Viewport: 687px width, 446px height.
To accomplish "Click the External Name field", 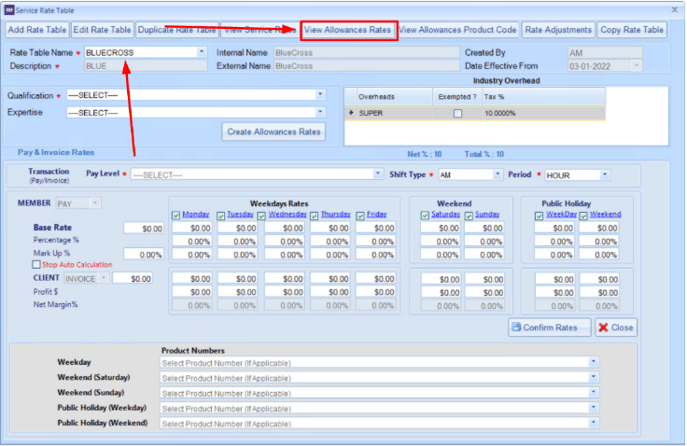I will pos(366,66).
